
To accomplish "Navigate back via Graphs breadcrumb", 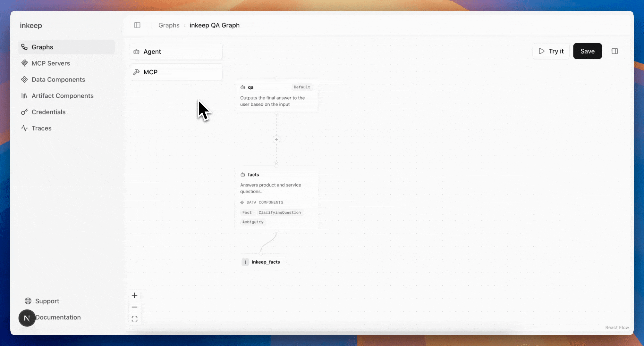I will tap(169, 25).
